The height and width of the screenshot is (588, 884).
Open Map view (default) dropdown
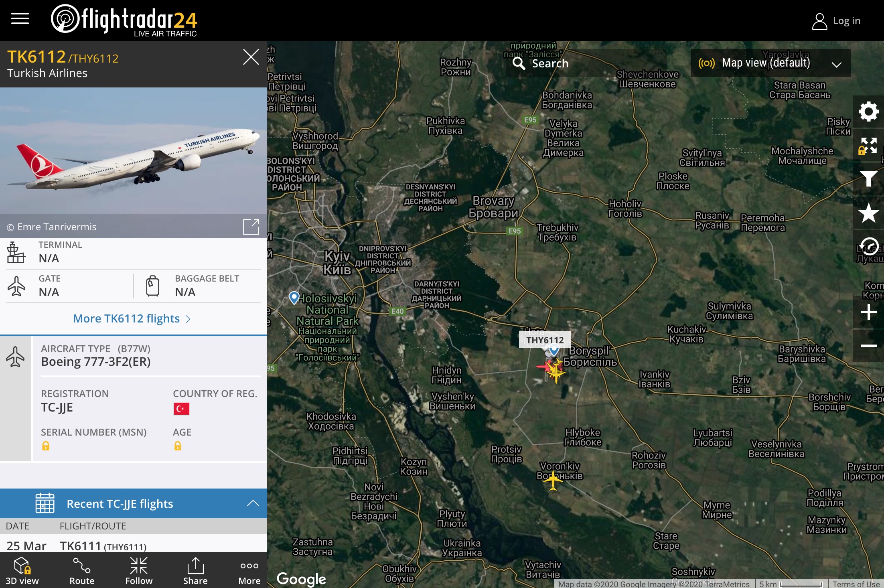coord(770,63)
